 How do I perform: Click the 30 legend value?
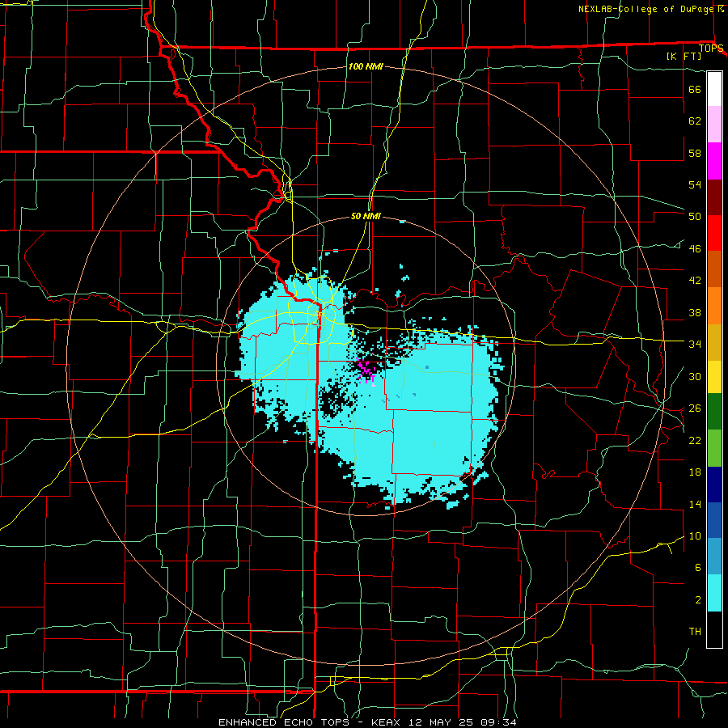[x=695, y=376]
